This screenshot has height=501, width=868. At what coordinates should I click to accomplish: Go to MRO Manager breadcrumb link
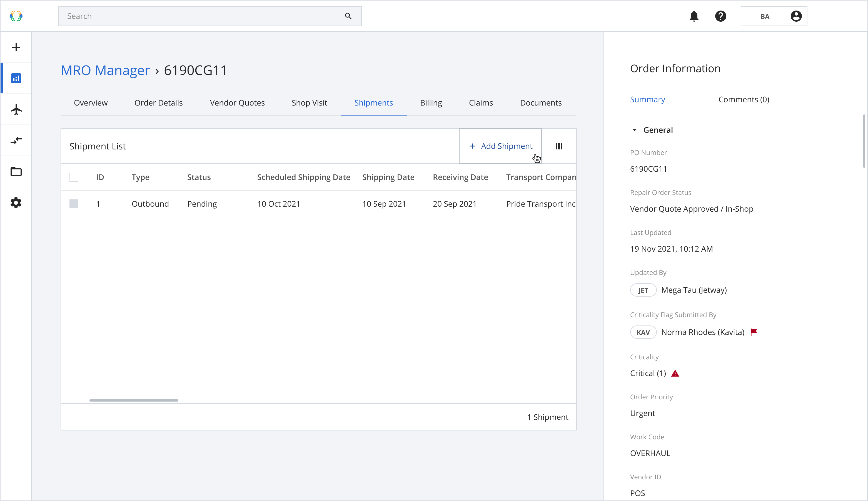[x=105, y=70]
